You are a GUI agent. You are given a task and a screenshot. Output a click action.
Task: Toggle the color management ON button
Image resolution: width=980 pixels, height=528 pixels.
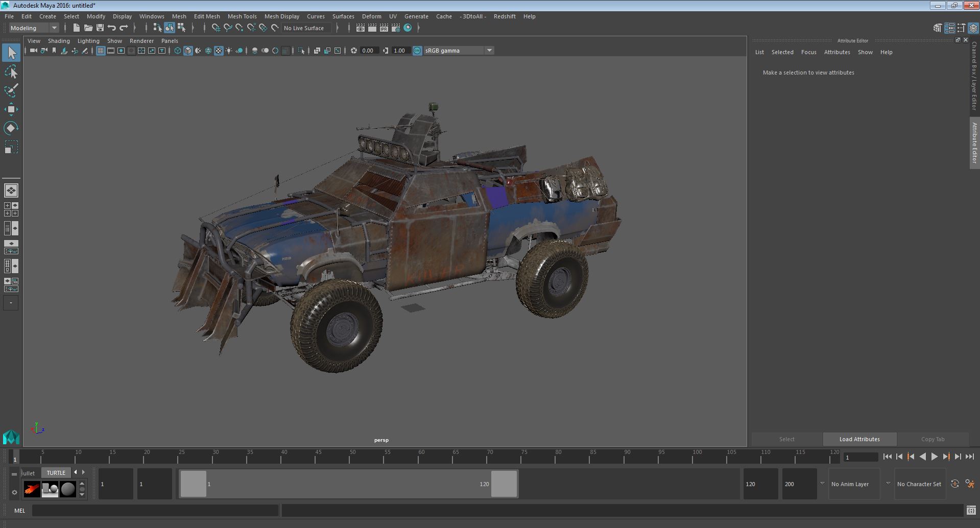pos(417,51)
